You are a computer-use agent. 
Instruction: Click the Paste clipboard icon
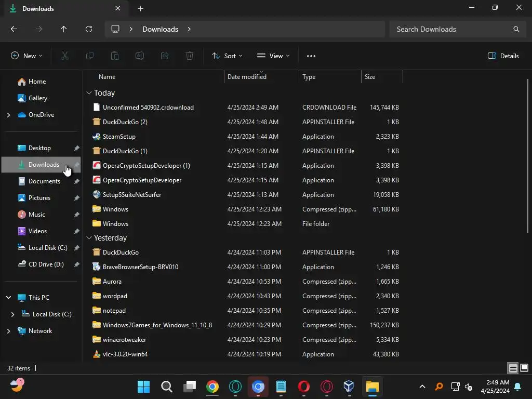point(115,56)
